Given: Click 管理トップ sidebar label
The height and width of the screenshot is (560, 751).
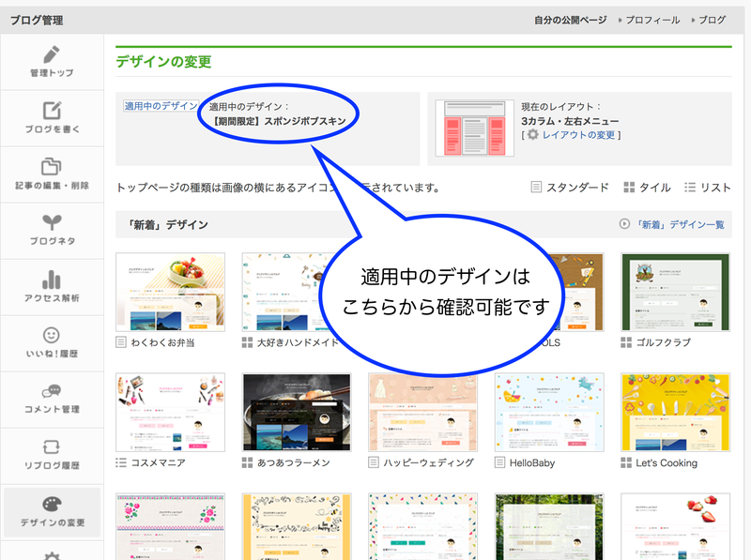Looking at the screenshot, I should [x=52, y=73].
